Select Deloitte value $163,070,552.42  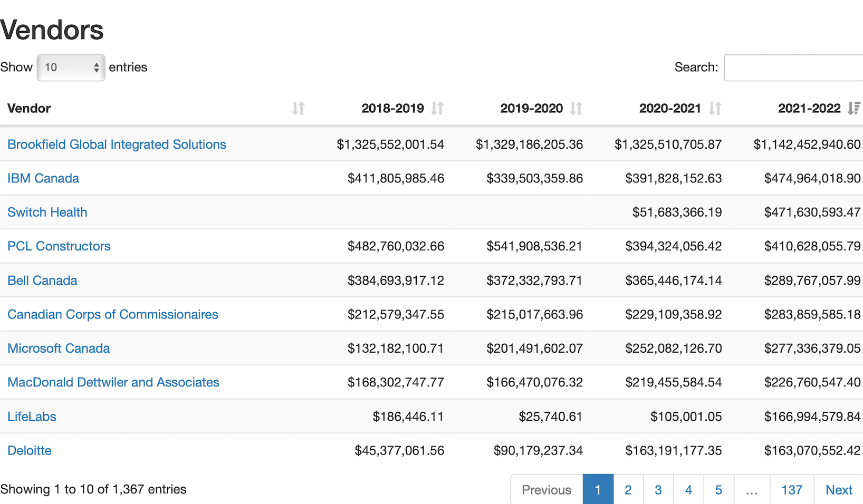point(812,451)
